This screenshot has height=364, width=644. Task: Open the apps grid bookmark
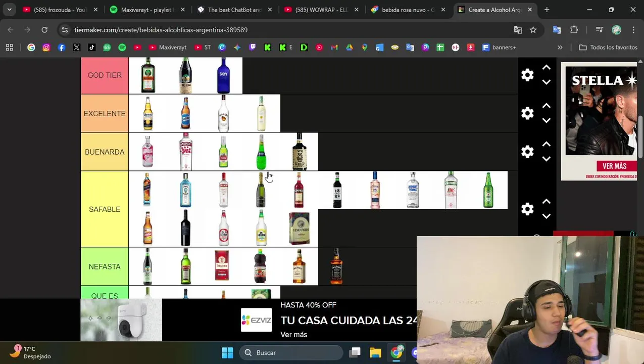[x=10, y=47]
